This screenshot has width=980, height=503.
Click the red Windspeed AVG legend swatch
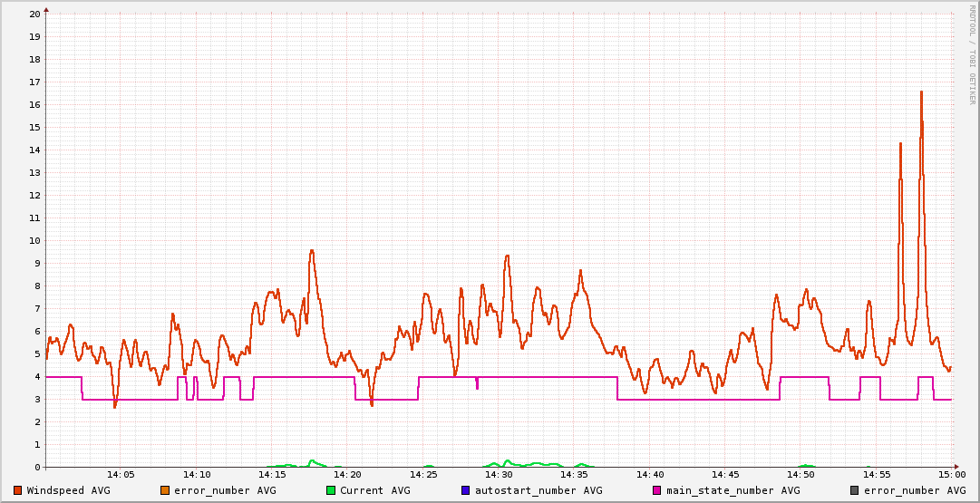pos(18,490)
